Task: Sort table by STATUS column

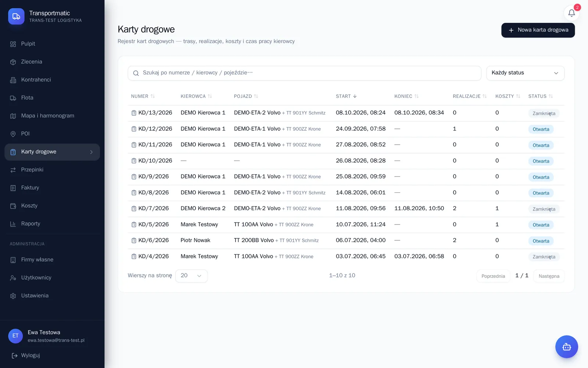Action: [541, 96]
